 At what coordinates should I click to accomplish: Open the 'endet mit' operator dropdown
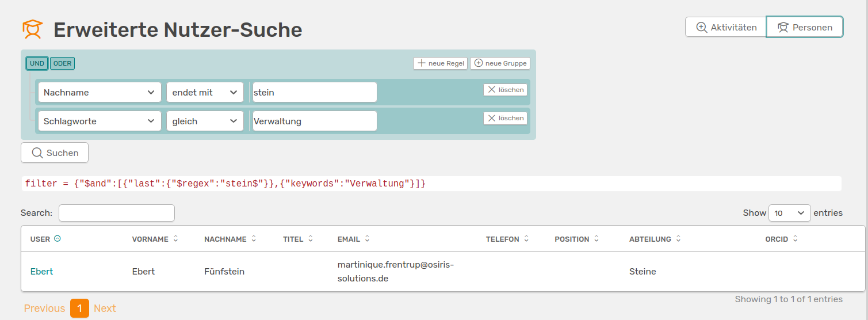point(205,92)
